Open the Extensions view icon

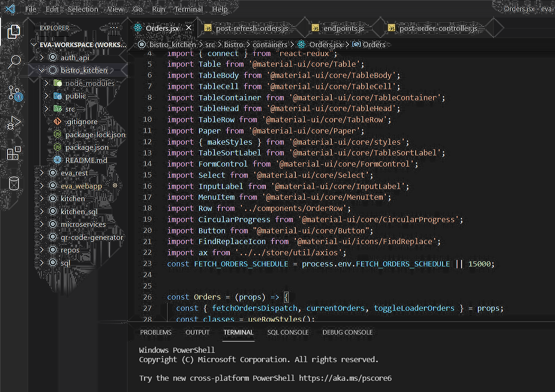pyautogui.click(x=14, y=152)
